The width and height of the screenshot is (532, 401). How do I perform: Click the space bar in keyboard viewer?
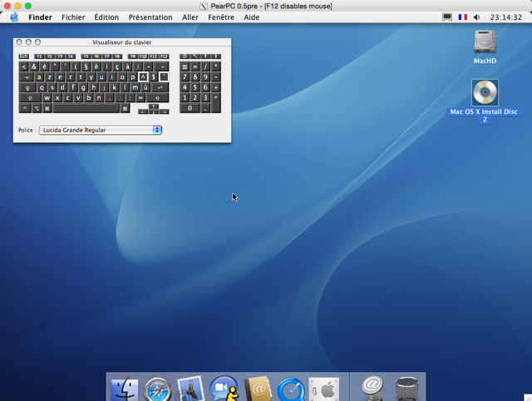coord(86,108)
